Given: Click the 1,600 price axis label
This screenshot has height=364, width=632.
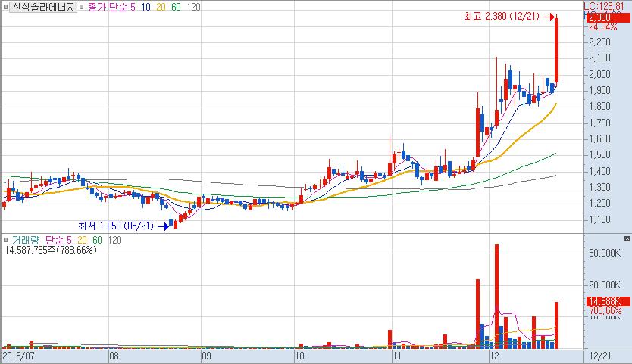Looking at the screenshot, I should (599, 138).
